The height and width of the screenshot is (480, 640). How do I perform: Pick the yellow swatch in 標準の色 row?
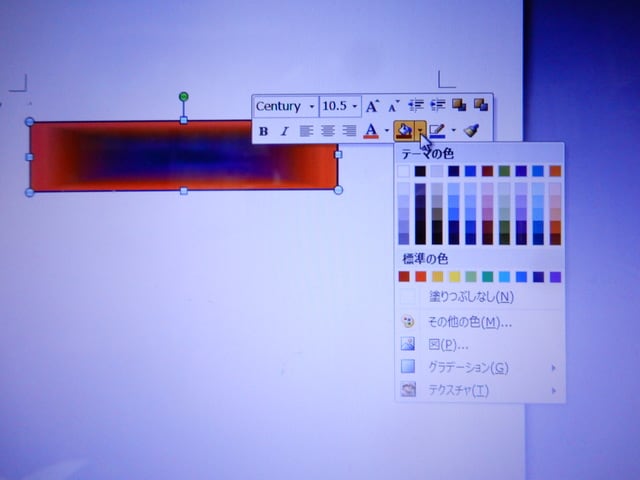[454, 276]
